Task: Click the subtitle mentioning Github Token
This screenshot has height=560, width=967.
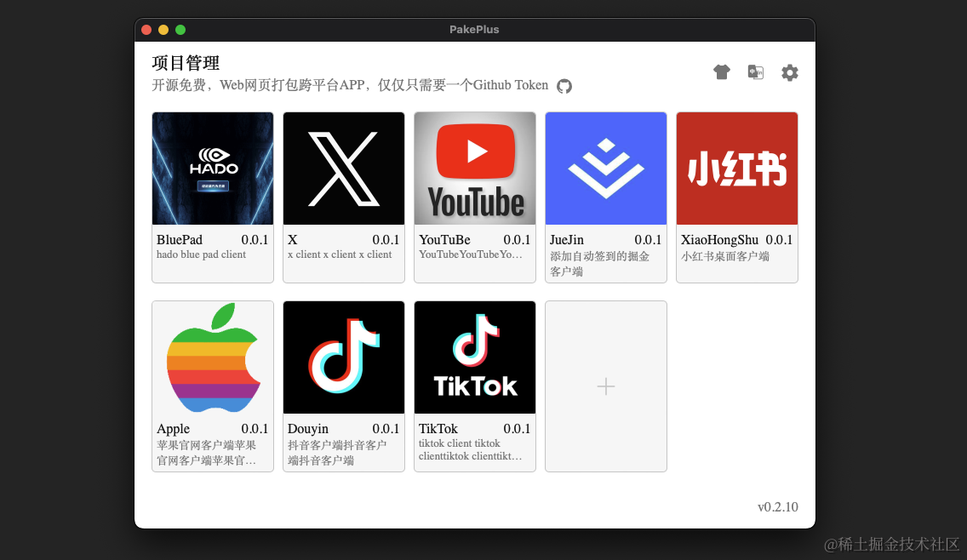Action: coord(350,85)
